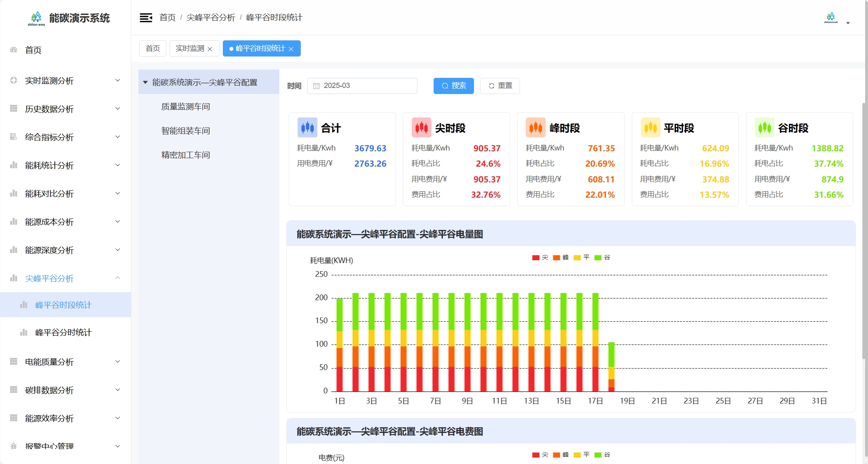Click the orange 峰时段 card icon

[x=535, y=128]
